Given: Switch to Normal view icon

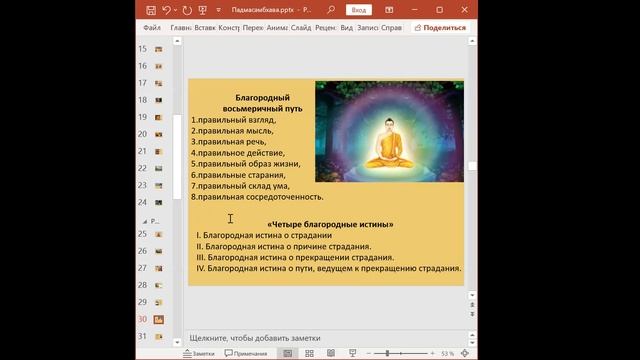Looking at the screenshot, I should click(x=288, y=353).
